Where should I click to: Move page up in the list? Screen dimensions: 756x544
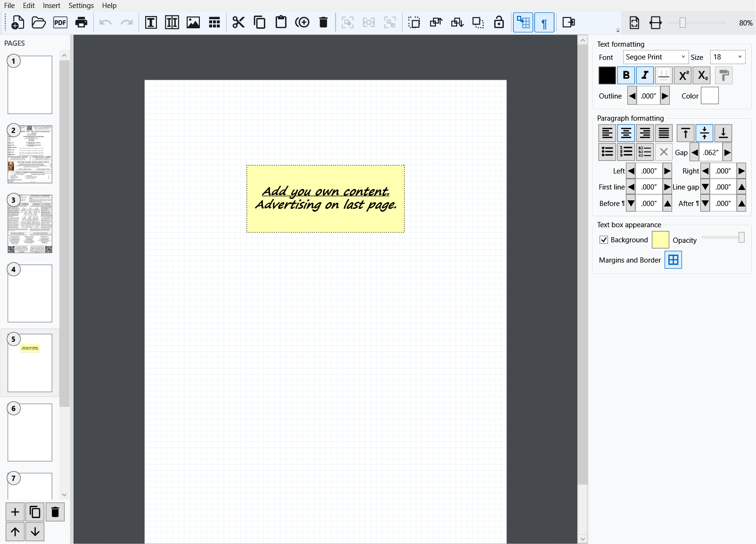coord(15,532)
